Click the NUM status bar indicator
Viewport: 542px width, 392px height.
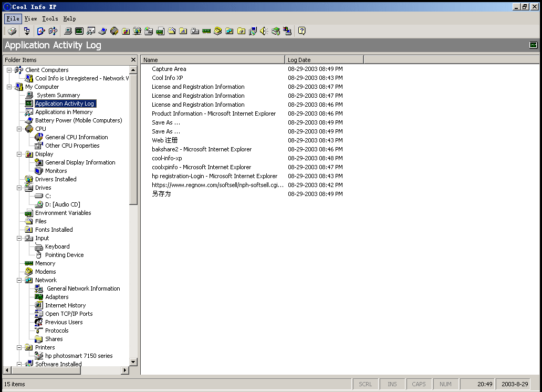tap(445, 384)
